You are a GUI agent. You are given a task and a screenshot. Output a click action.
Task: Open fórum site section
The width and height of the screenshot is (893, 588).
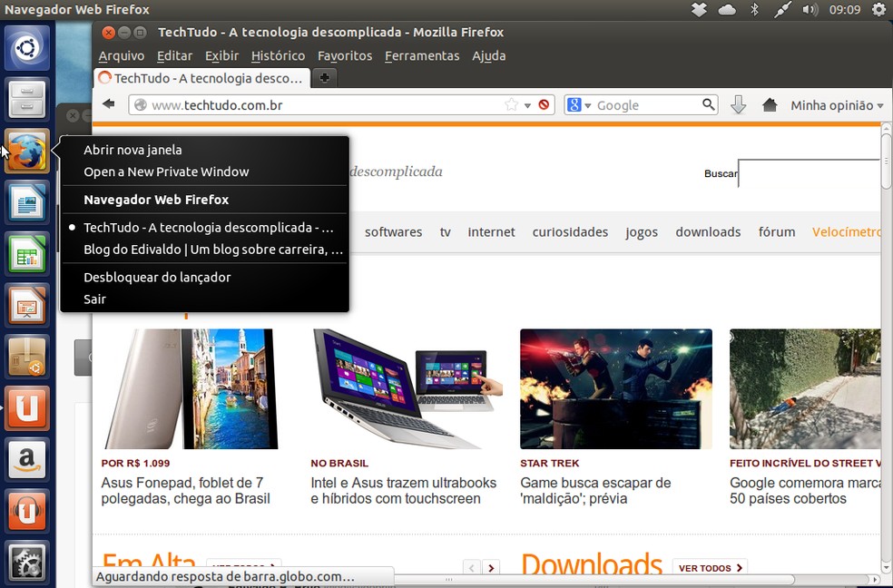pos(777,231)
